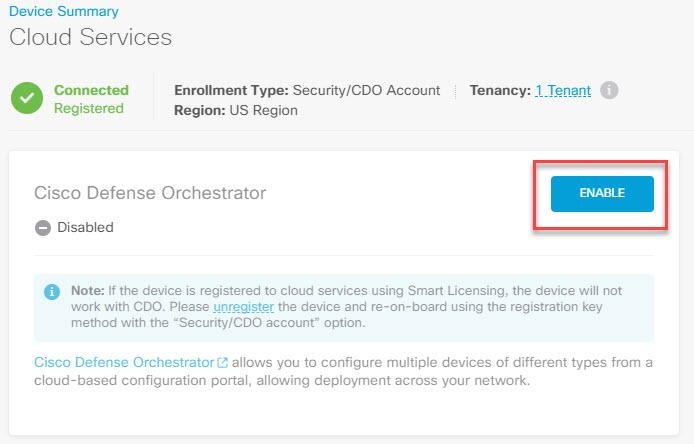The height and width of the screenshot is (444, 694).
Task: Click the Cisco Defense Orchestrator card title
Action: (x=150, y=192)
